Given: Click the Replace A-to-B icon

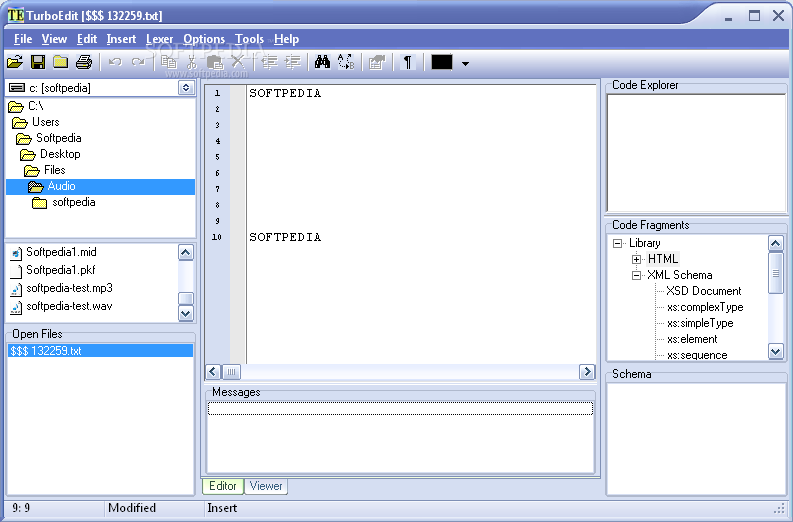Looking at the screenshot, I should (x=346, y=62).
